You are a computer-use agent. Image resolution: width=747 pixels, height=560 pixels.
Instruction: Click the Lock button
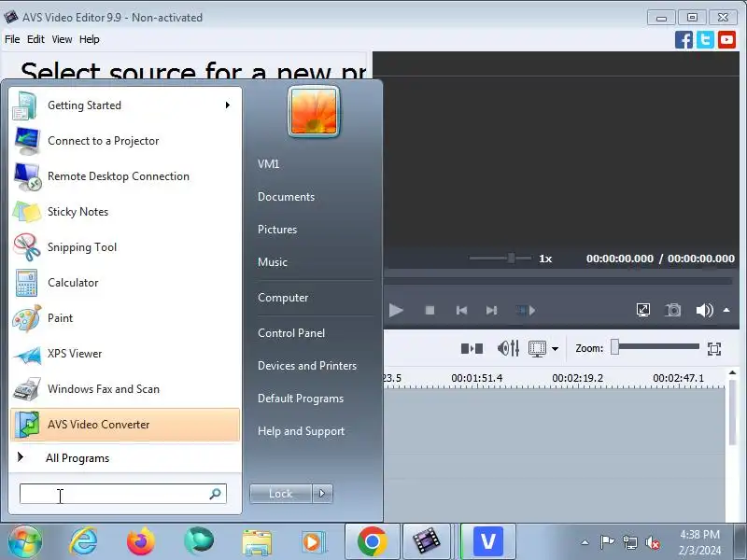click(281, 494)
